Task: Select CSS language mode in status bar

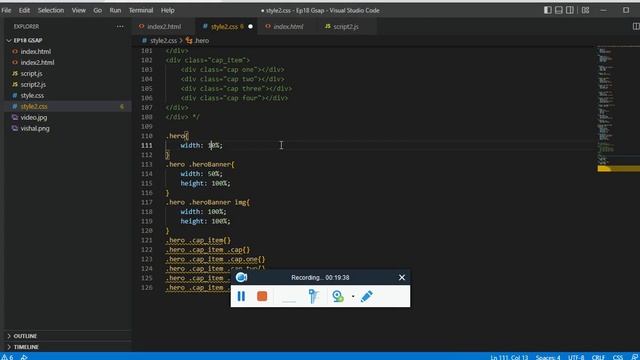Action: click(618, 357)
